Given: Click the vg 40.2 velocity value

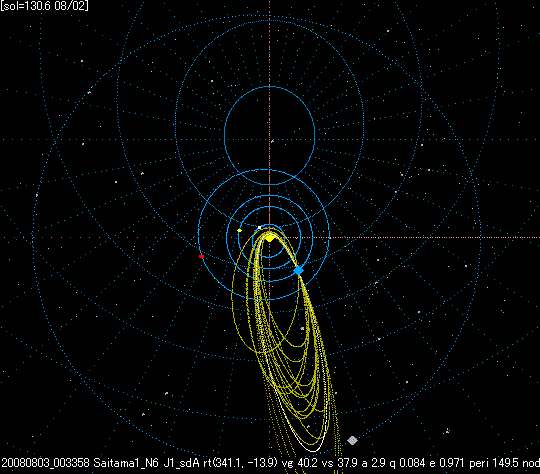Looking at the screenshot, I should tap(299, 463).
